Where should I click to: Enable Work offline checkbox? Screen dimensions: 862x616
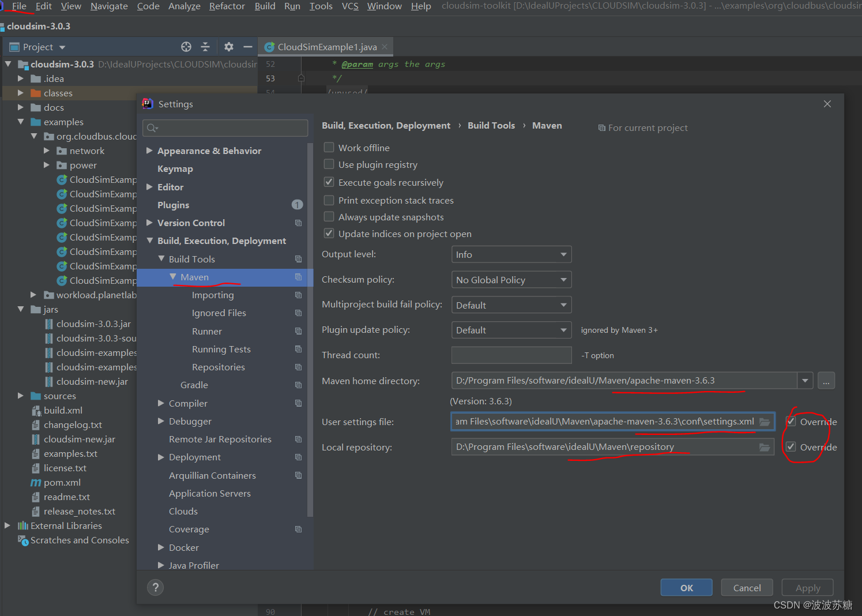pos(329,147)
